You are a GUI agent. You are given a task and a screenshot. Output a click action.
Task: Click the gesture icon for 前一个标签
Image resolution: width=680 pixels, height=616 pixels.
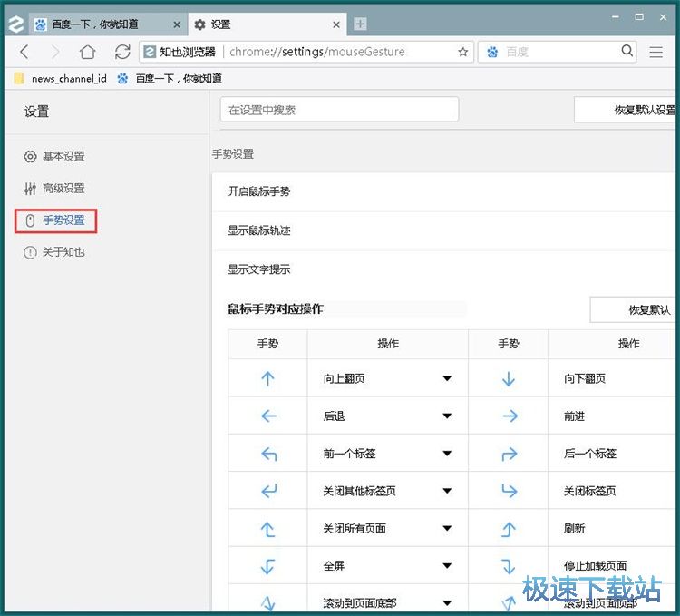(x=269, y=454)
